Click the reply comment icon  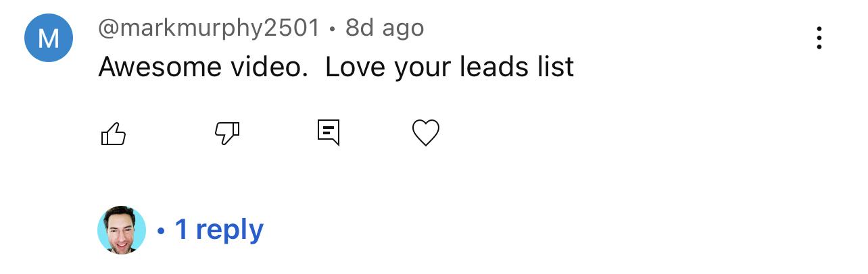(x=329, y=133)
